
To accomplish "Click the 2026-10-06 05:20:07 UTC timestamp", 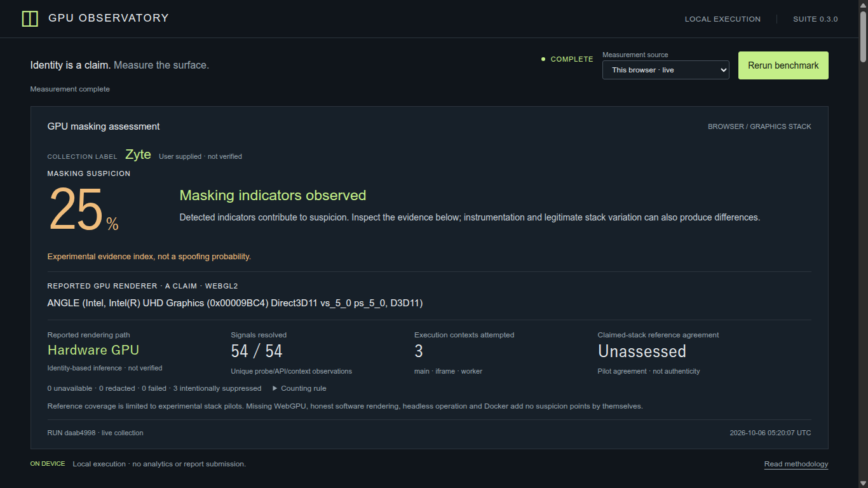I will (770, 433).
